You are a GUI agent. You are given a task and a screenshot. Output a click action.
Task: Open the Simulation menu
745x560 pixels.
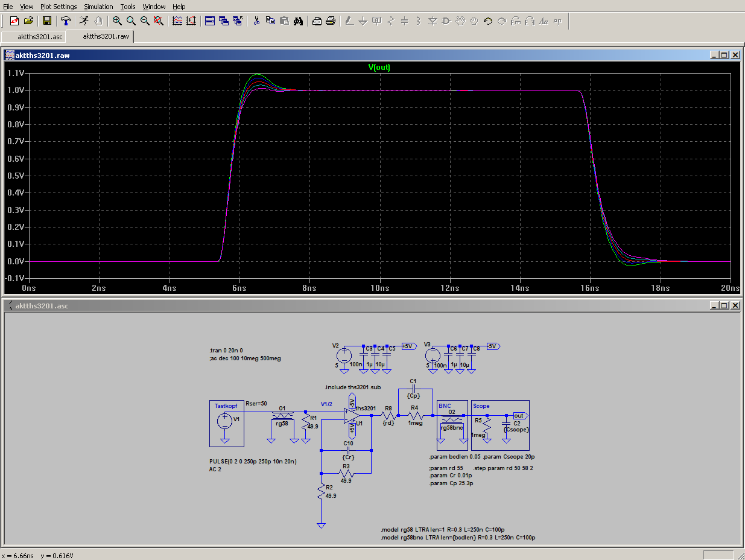[x=98, y=7]
